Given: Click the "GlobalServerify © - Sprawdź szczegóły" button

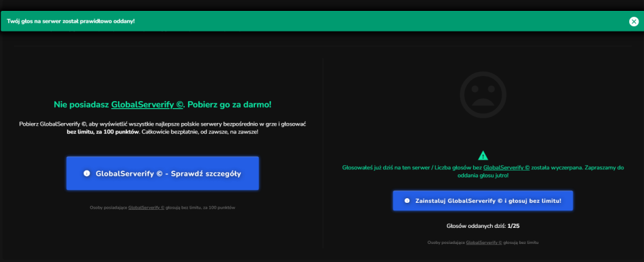Looking at the screenshot, I should pyautogui.click(x=163, y=173).
